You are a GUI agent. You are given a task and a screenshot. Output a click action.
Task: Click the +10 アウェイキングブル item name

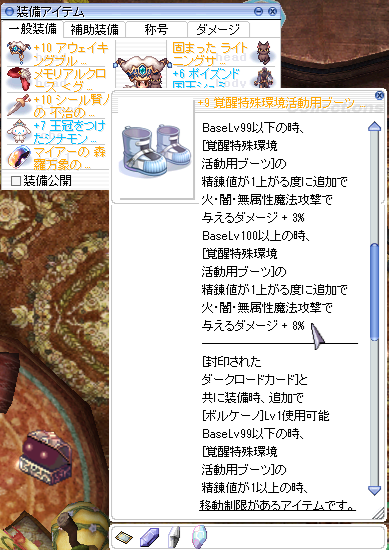point(72,54)
